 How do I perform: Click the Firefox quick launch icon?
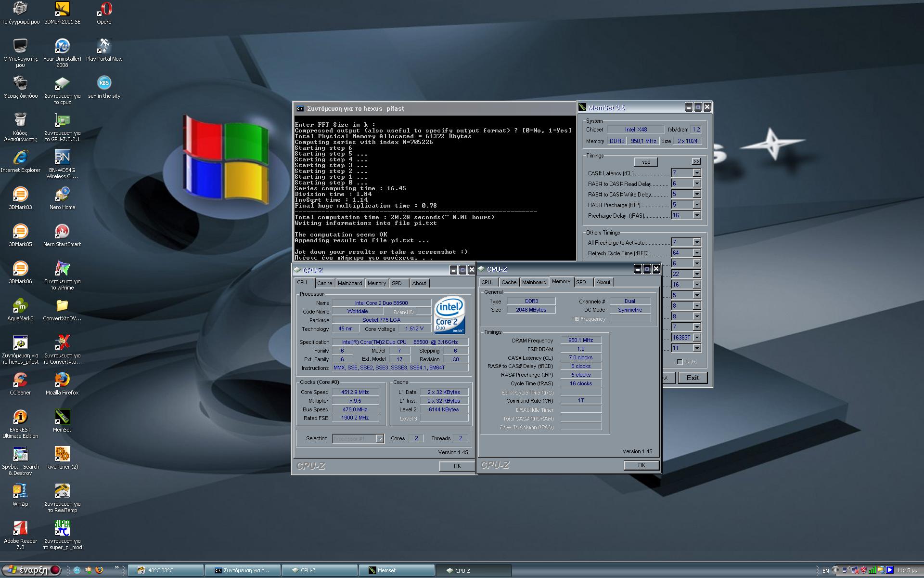[x=99, y=570]
